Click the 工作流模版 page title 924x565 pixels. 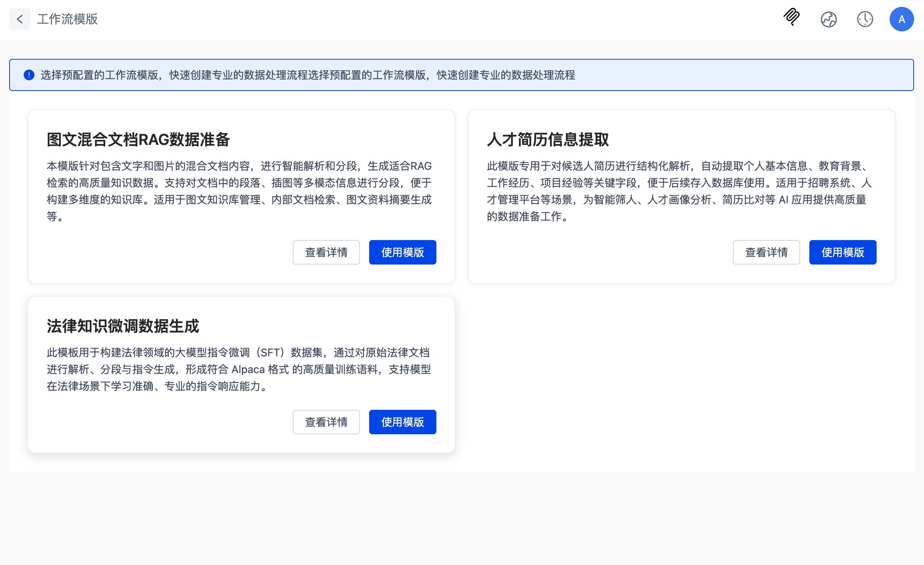coord(67,19)
